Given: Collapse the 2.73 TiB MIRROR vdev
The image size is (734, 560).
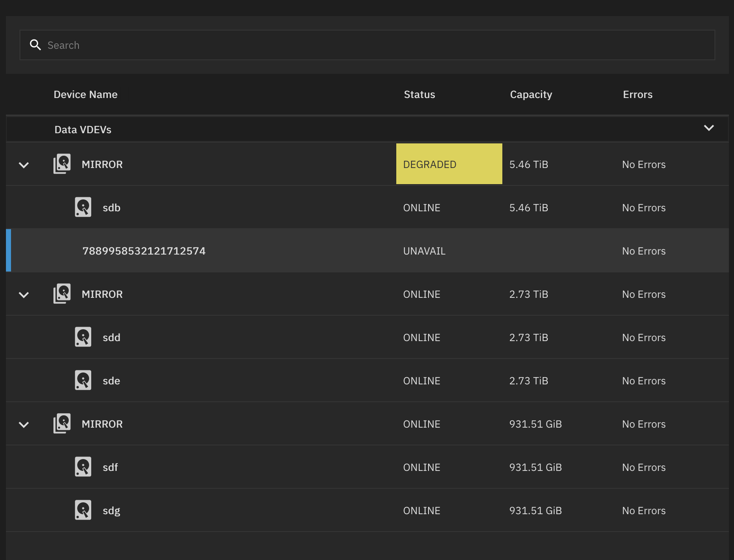Looking at the screenshot, I should 24,295.
